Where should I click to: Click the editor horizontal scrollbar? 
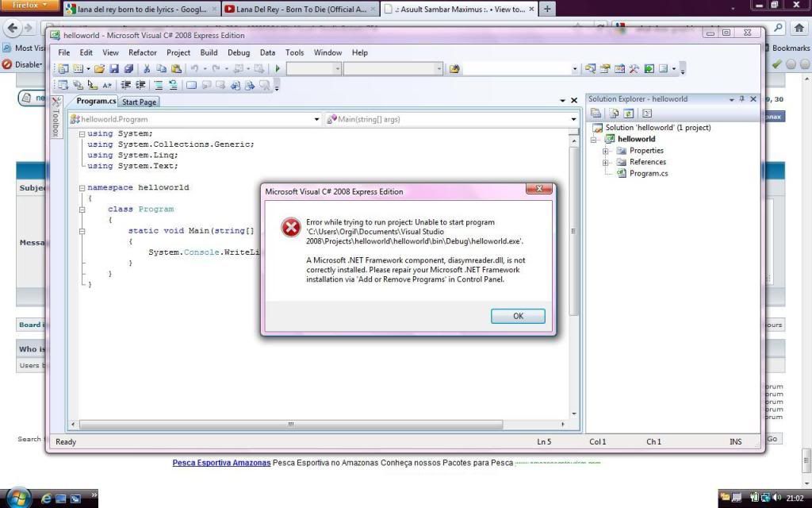290,425
